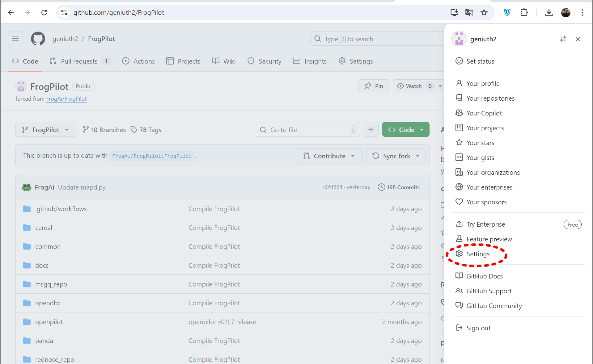Open browser downloads icon
The image size is (593, 364).
(549, 12)
